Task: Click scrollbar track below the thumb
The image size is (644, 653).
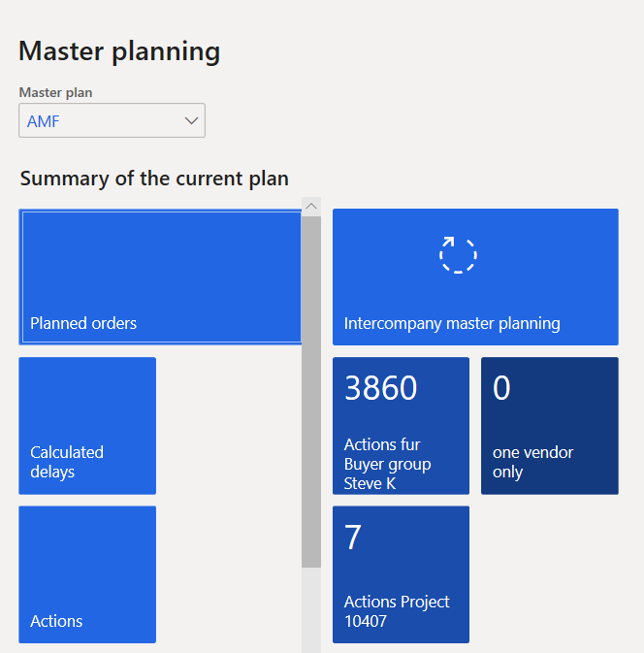Action: click(311, 611)
